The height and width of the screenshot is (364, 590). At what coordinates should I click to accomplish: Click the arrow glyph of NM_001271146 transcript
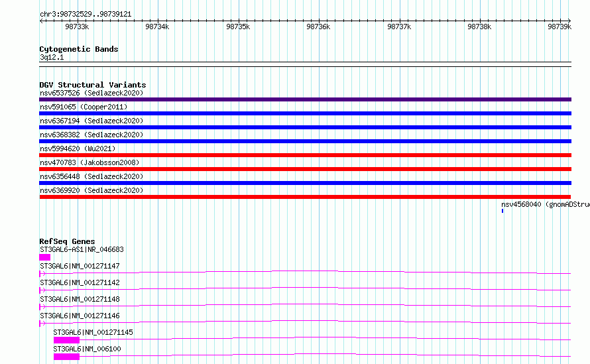click(42, 324)
